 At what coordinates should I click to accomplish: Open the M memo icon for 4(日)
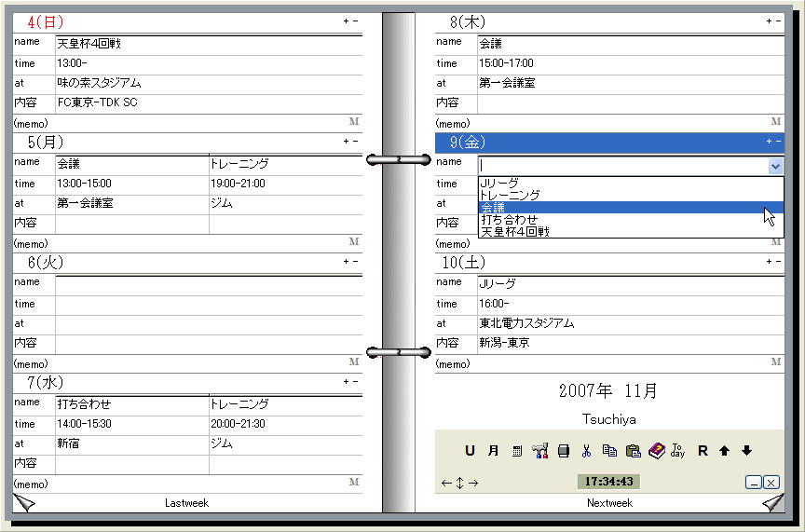point(354,122)
